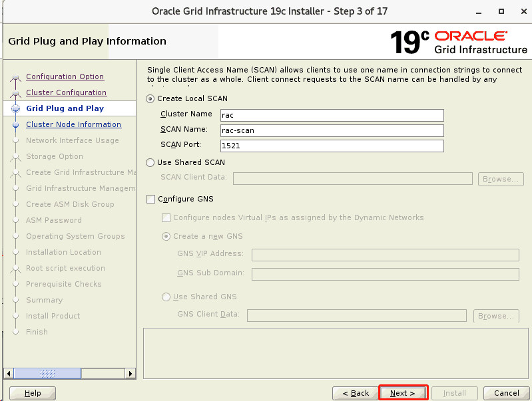Select Create a new GNS option
The image size is (532, 401).
166,236
